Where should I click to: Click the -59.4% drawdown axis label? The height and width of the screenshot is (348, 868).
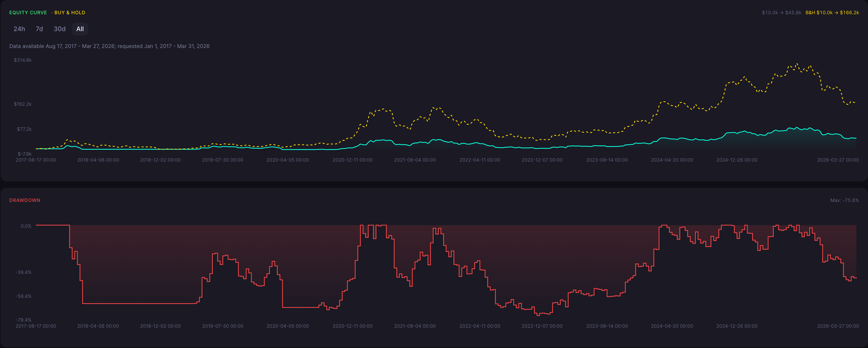(x=23, y=296)
